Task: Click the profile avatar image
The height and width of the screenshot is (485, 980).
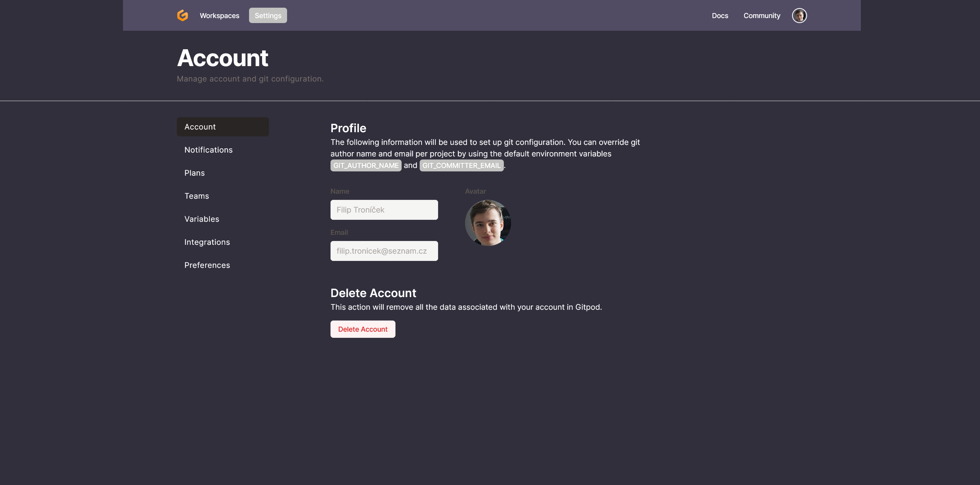Action: pos(488,223)
